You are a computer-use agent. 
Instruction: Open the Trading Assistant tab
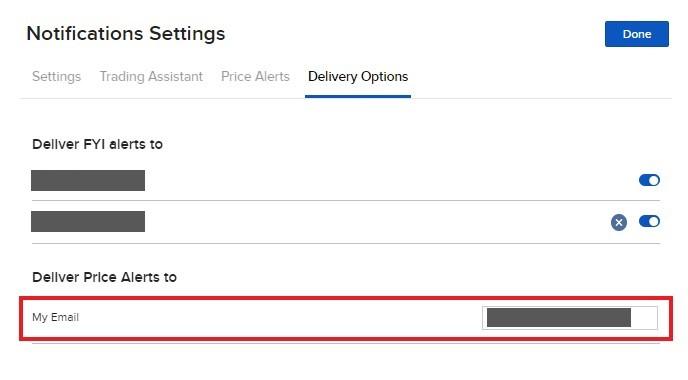click(151, 76)
